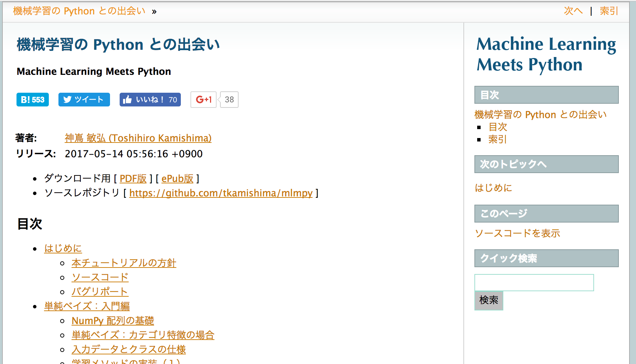Viewport: 636px width, 364px height.
Task: Click the Google G+1 button
Action: pyautogui.click(x=204, y=100)
